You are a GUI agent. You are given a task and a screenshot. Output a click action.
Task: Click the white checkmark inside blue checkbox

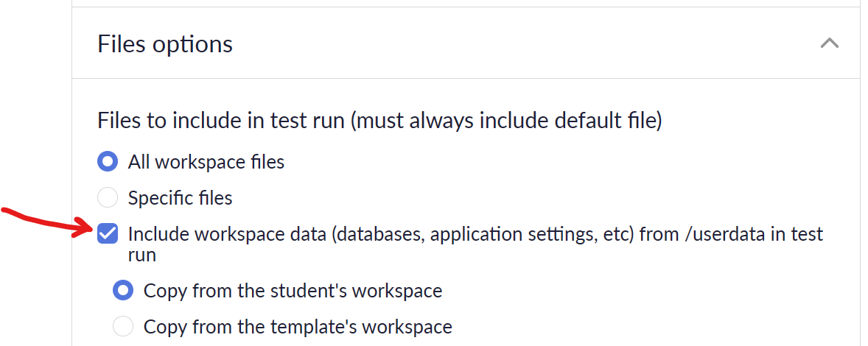108,234
